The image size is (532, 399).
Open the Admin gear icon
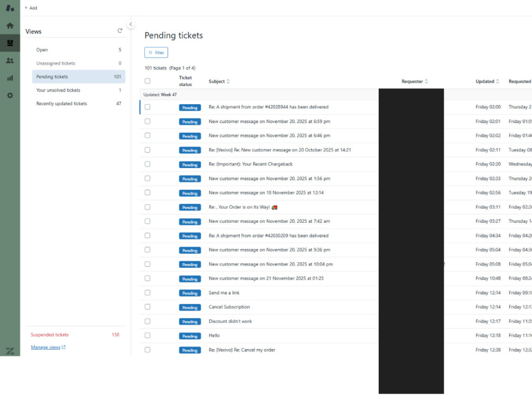pos(10,95)
